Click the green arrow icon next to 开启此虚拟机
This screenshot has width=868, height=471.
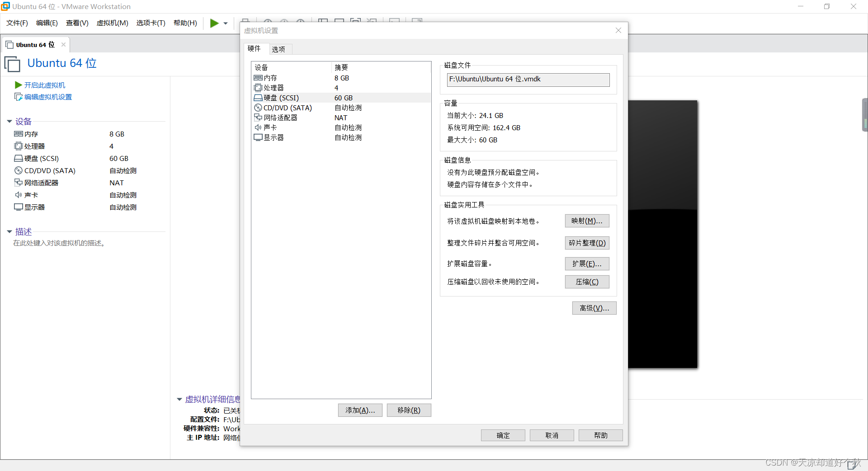(19, 85)
